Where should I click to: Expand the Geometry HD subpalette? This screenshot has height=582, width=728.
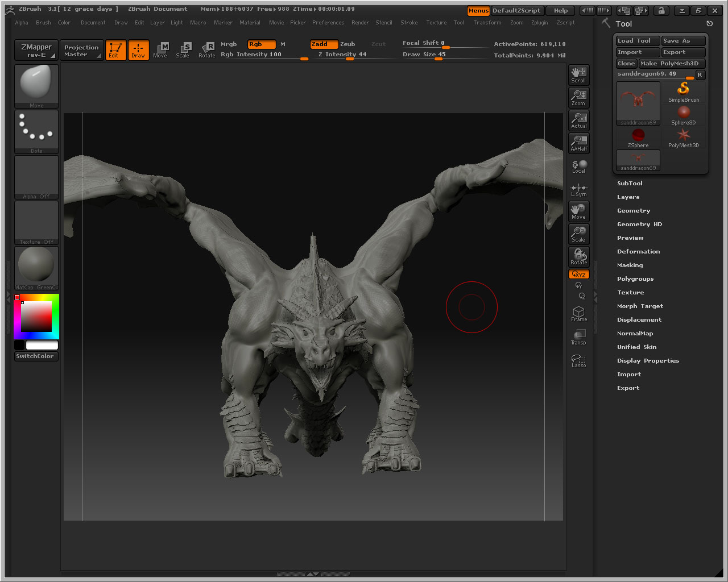(x=639, y=225)
